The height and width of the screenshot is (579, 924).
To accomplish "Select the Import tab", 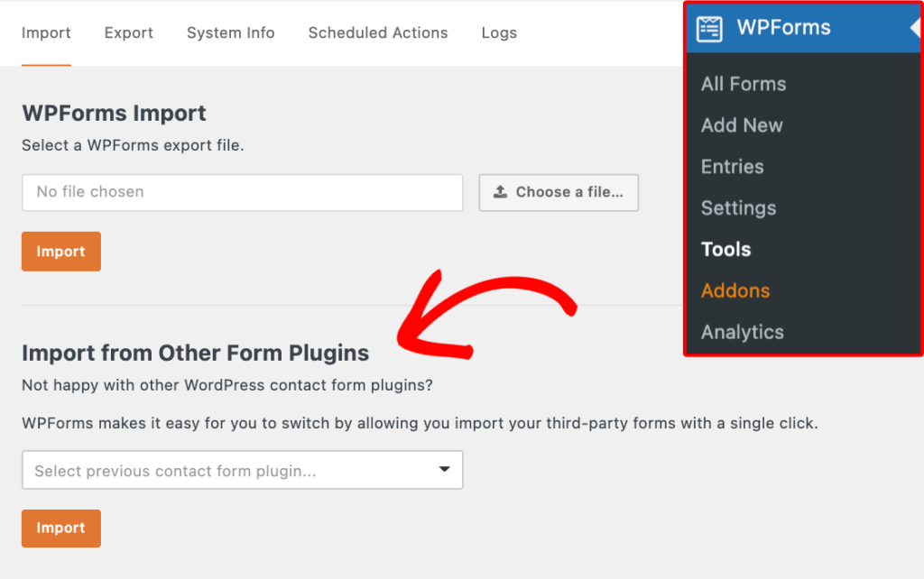I will 46,32.
